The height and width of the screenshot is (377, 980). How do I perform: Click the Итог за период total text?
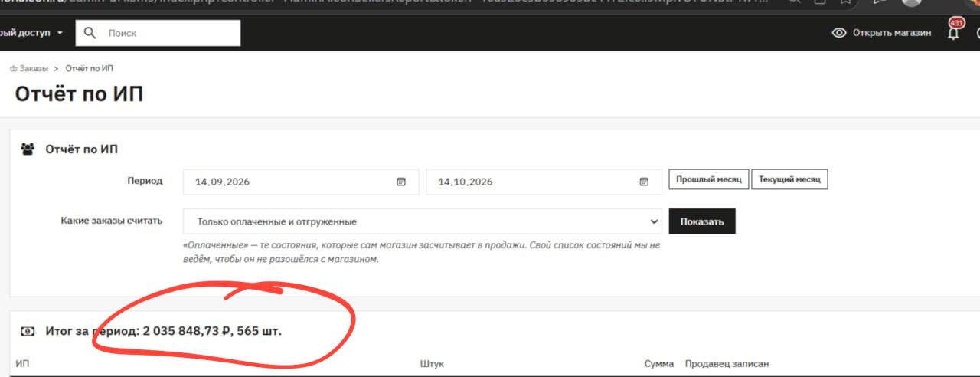(163, 332)
